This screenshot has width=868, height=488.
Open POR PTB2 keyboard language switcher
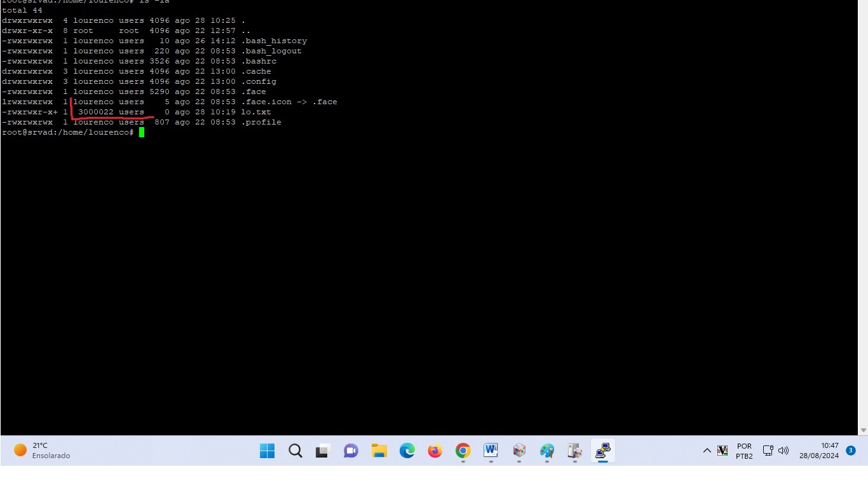744,451
